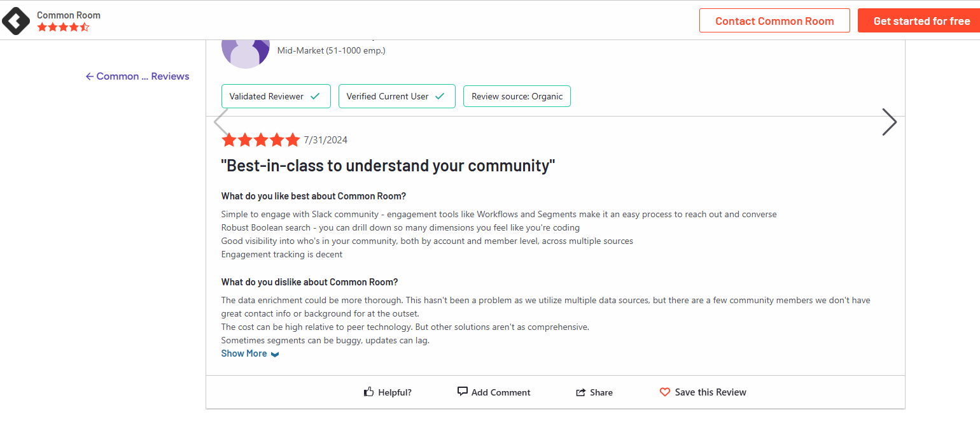Mark the review as Helpful

tap(388, 392)
